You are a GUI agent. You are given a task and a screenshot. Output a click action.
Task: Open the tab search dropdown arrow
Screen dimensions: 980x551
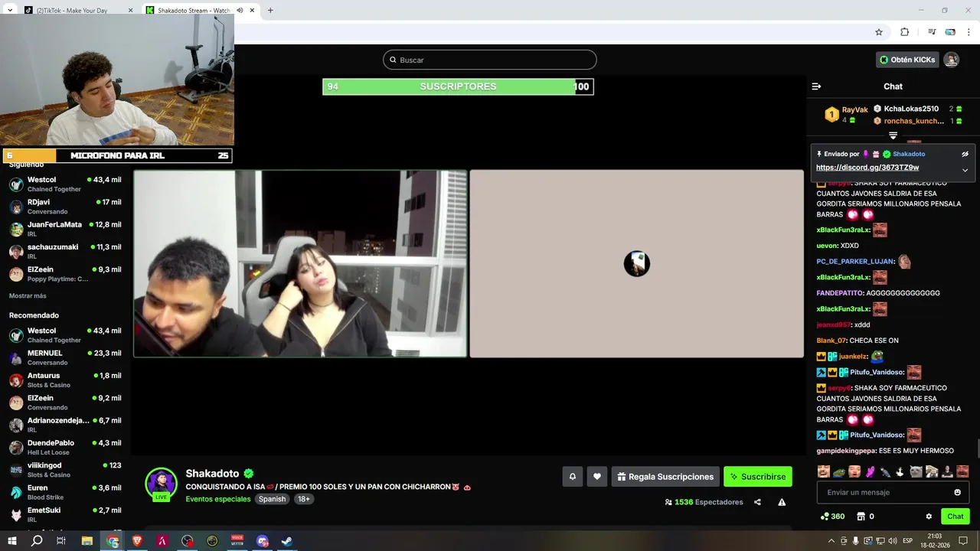9,10
